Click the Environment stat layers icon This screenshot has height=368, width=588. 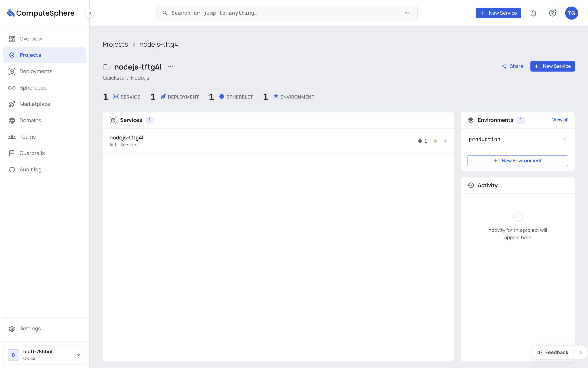click(x=276, y=97)
